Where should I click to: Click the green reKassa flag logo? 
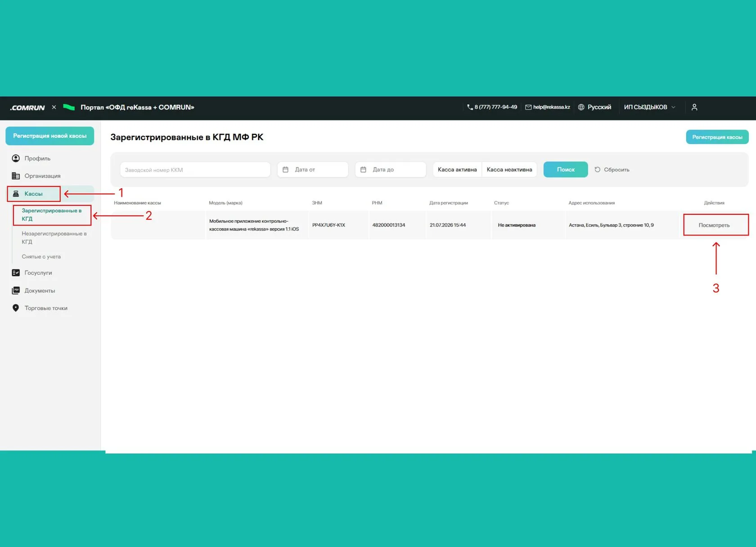coord(69,107)
